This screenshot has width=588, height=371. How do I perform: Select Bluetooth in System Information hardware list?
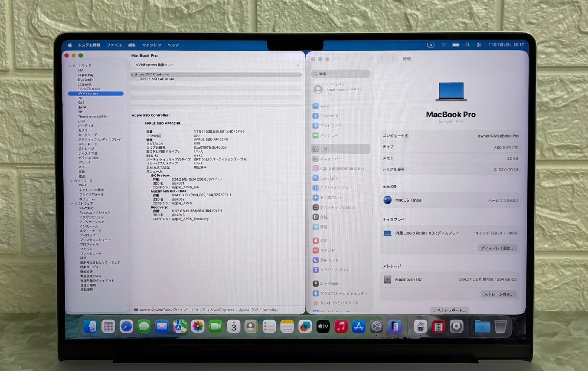85,79
